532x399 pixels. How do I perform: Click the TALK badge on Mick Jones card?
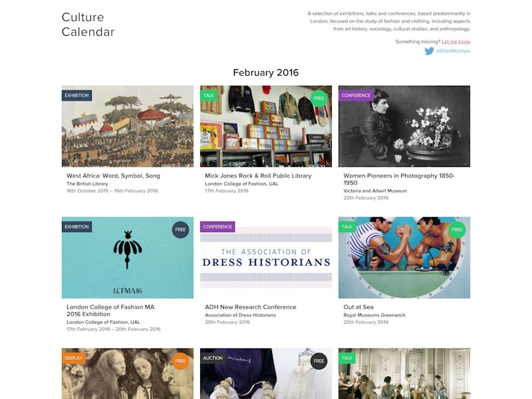[x=210, y=95]
